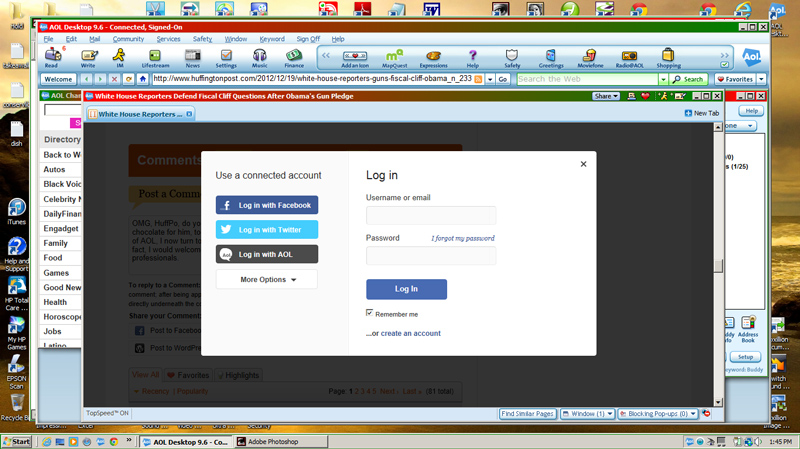Expand the More Options dropdown
800x449 pixels.
click(267, 280)
